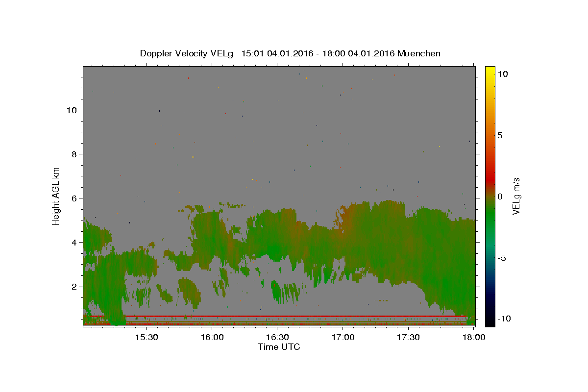Click the colorbar label 5
588x392 pixels.
click(x=499, y=136)
